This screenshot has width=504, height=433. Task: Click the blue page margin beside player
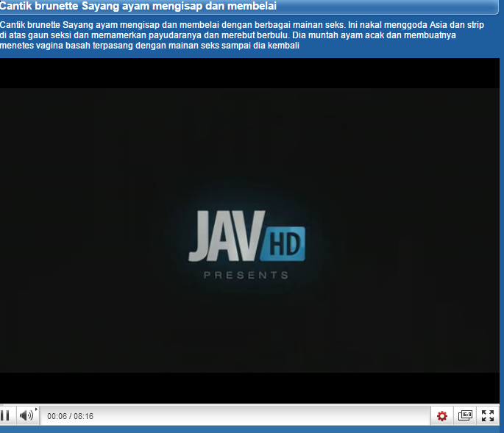502,221
